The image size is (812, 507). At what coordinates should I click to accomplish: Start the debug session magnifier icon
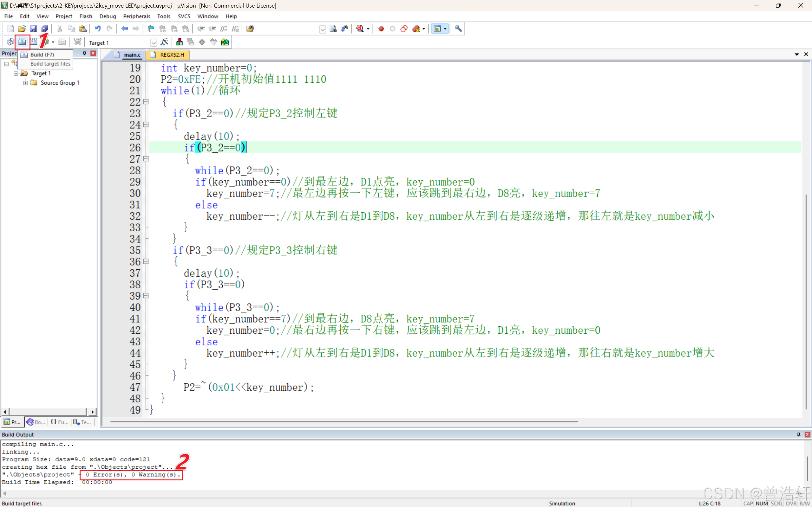pos(360,29)
